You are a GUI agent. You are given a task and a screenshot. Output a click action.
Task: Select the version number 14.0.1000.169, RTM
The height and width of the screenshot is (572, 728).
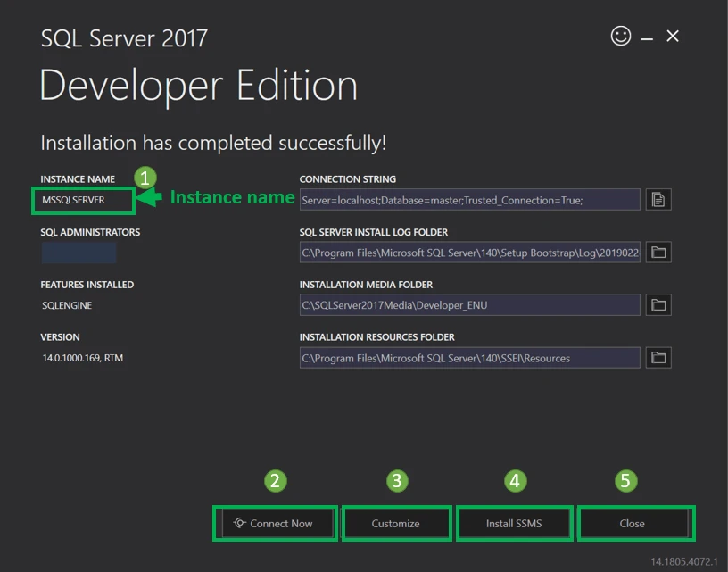click(x=85, y=358)
